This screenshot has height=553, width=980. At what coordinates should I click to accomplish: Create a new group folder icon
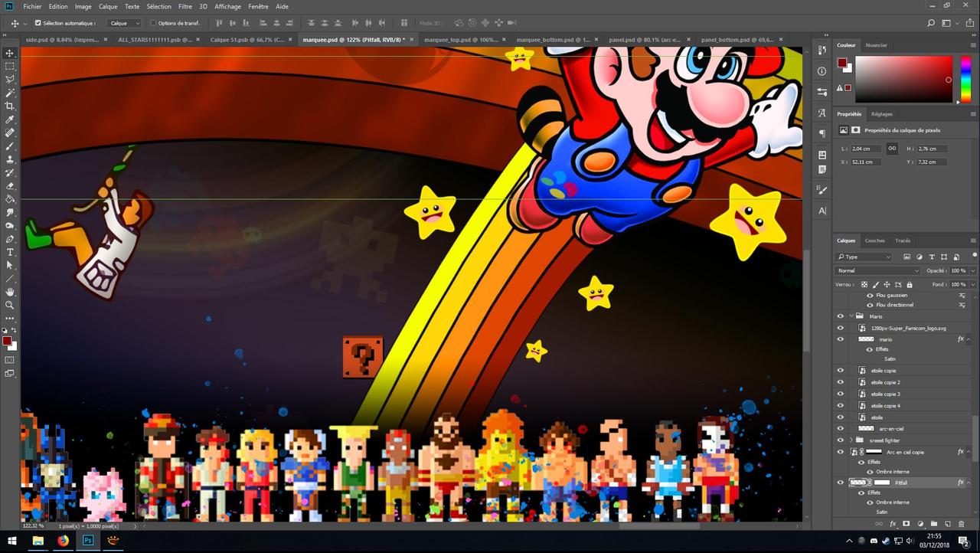(x=934, y=524)
